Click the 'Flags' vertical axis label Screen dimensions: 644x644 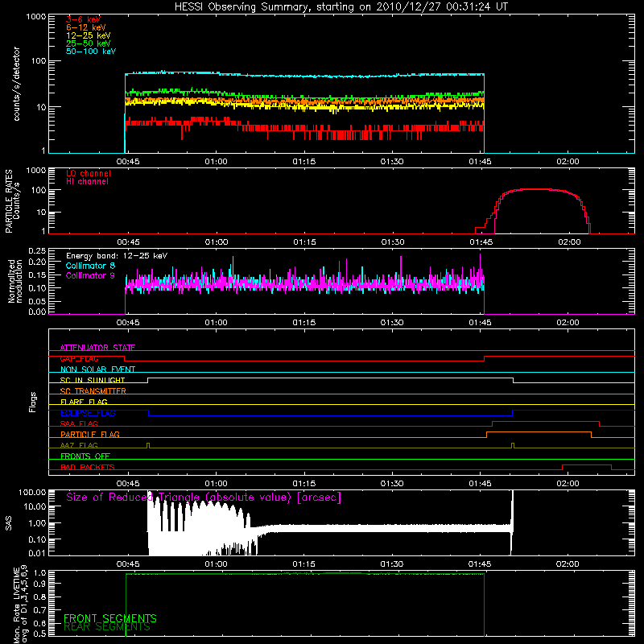click(32, 402)
